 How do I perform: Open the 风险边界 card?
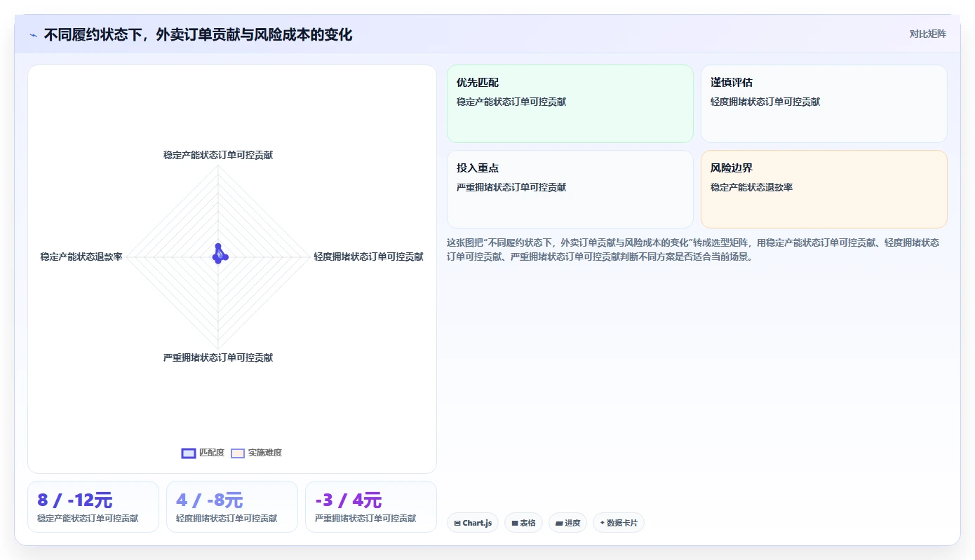(823, 189)
